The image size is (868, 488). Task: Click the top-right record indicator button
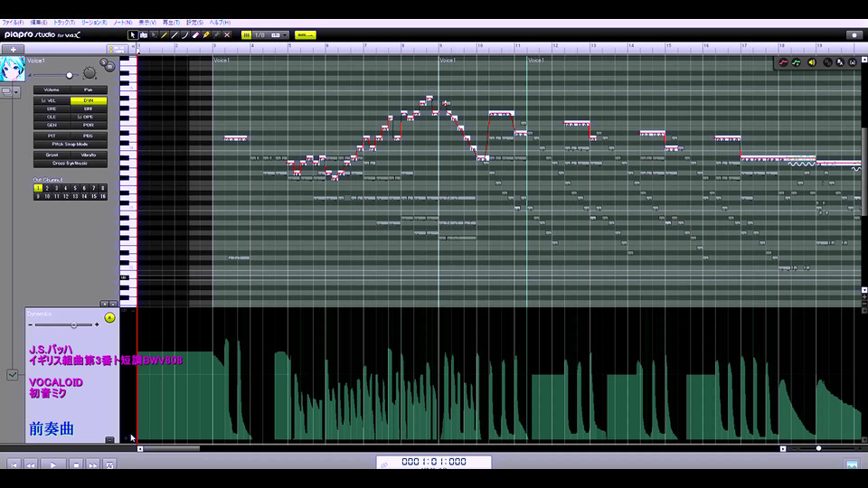point(854,35)
